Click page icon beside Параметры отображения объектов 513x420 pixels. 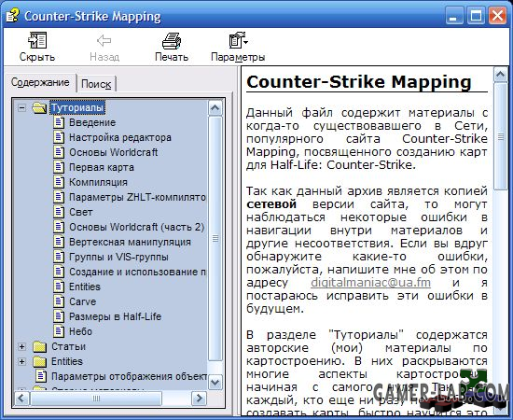pyautogui.click(x=41, y=376)
